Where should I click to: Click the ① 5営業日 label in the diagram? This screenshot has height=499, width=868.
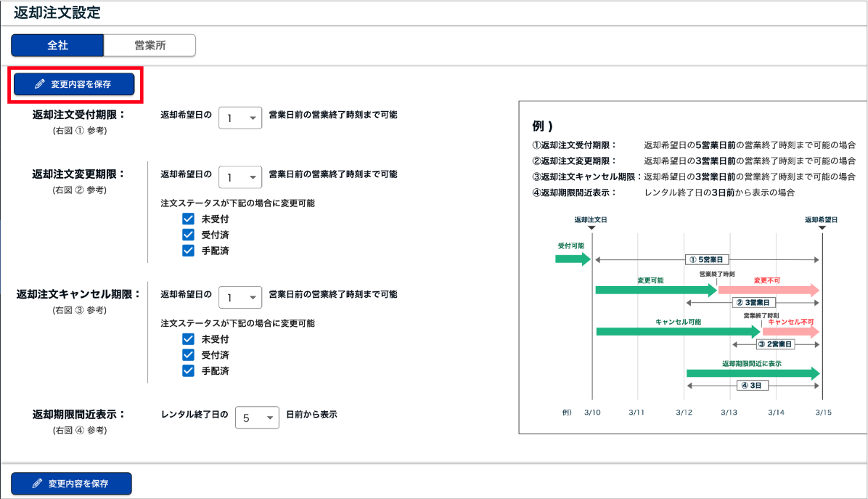[707, 259]
